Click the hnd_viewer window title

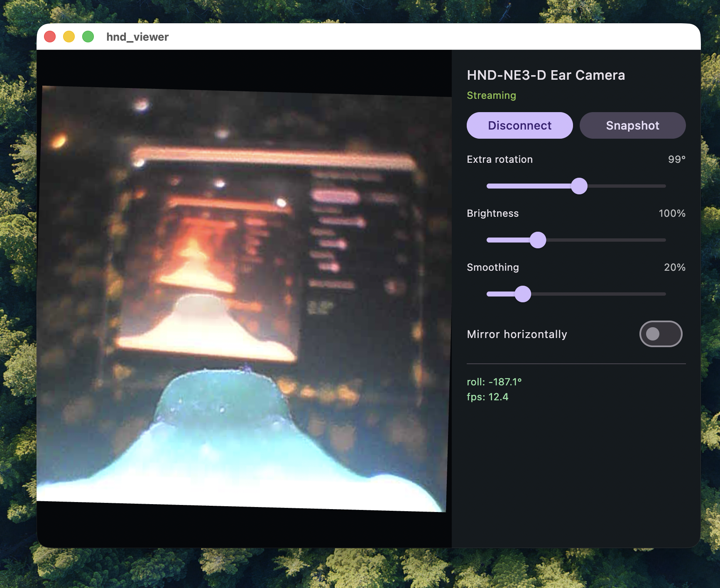(137, 37)
